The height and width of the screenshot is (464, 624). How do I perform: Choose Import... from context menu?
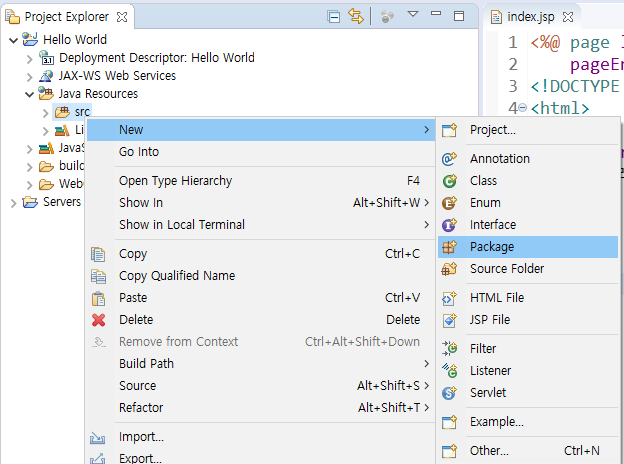[261, 437]
